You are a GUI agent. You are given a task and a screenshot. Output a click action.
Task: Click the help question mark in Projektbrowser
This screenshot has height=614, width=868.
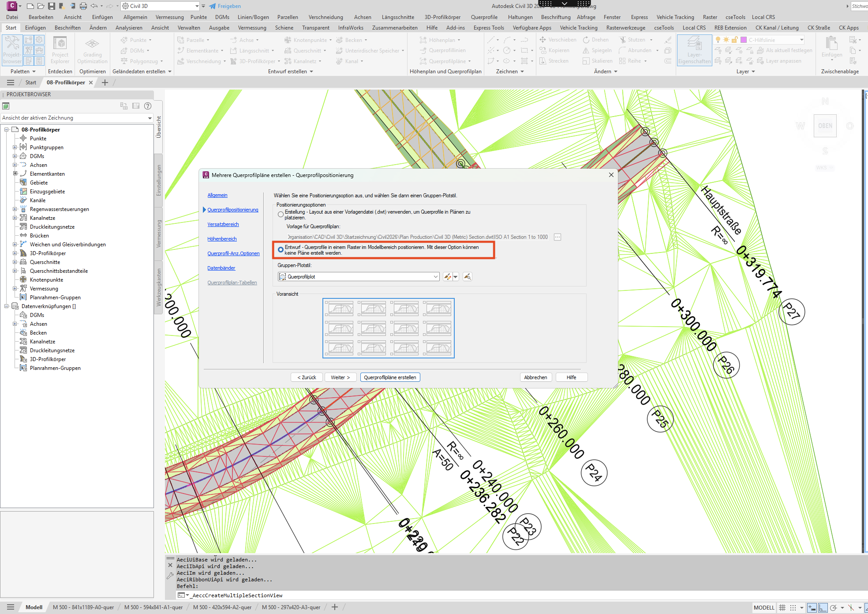[x=148, y=106]
